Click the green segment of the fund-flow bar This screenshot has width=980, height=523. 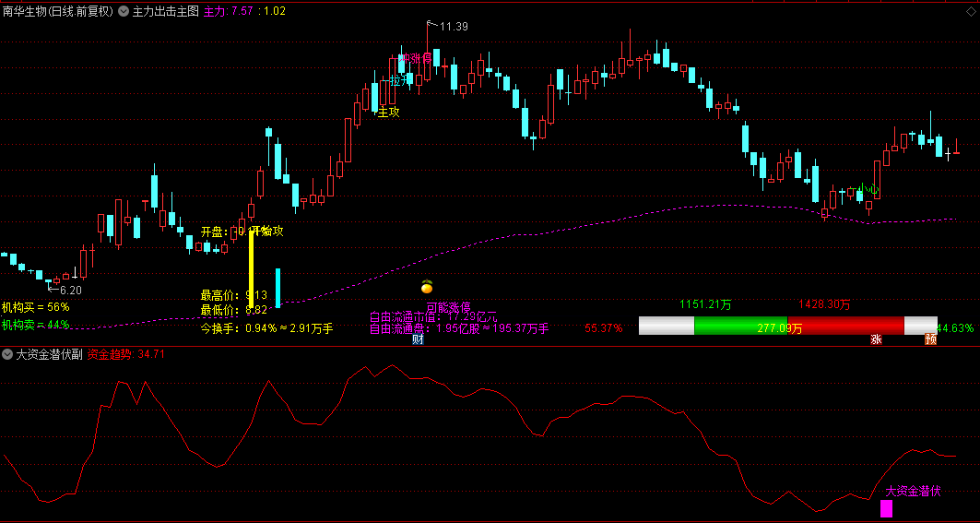coord(740,326)
